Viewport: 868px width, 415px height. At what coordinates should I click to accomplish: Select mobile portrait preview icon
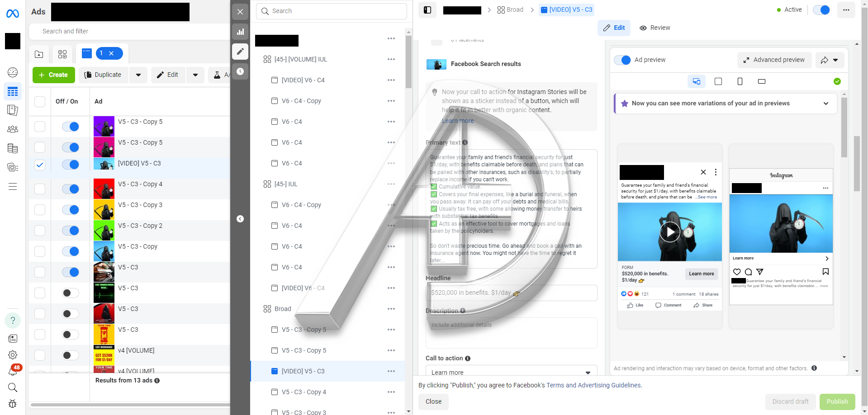pyautogui.click(x=740, y=81)
